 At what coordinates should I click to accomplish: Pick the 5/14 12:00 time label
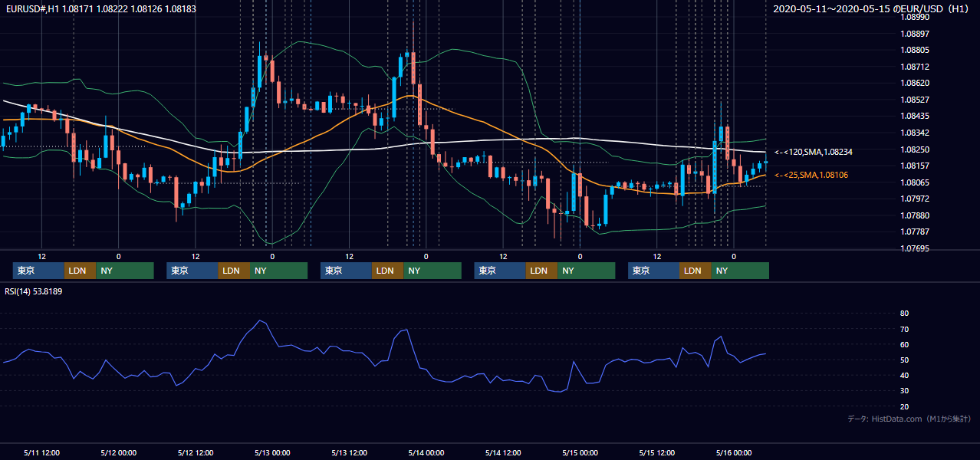tap(503, 452)
